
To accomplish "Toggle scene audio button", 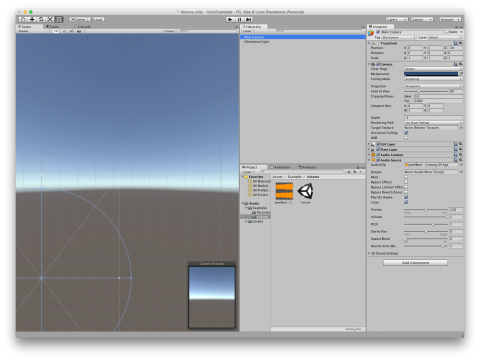I will [71, 31].
